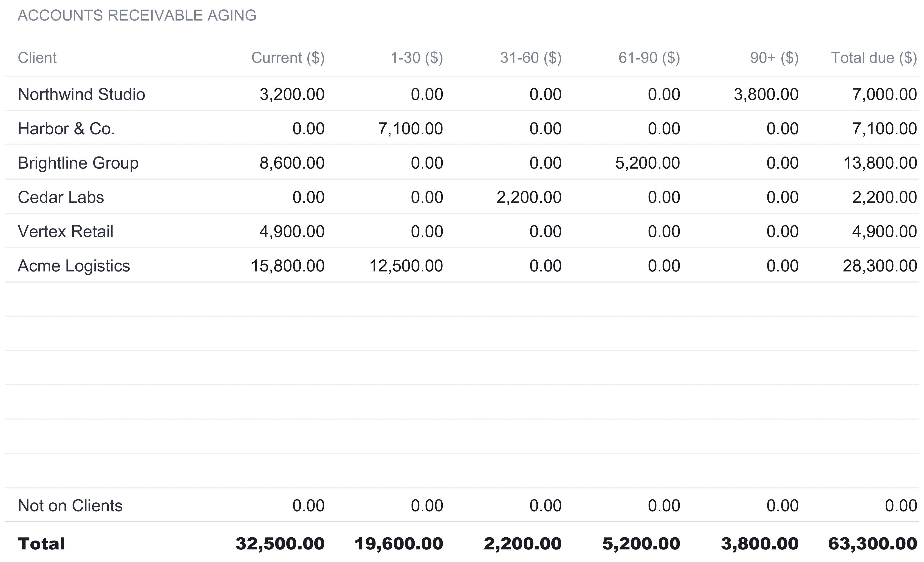Viewport: 924px width, 562px height.
Task: Click the grand total 63,300.00
Action: (x=873, y=544)
